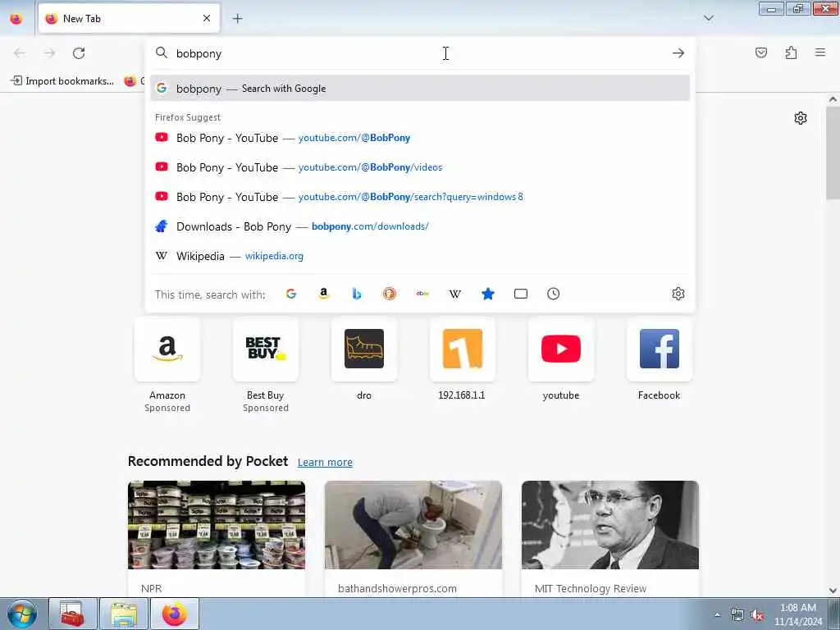Open the Save to Pocket icon

761,52
